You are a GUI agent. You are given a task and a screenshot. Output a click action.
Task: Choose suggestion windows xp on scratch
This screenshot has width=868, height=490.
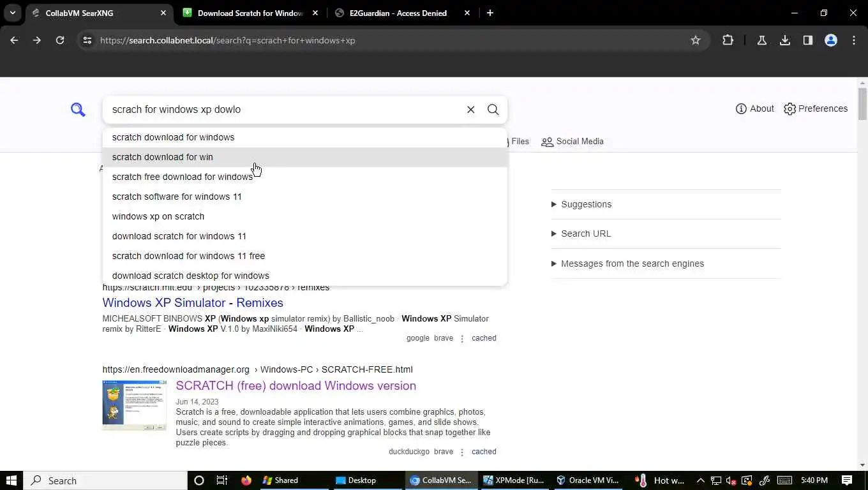[x=305, y=216]
